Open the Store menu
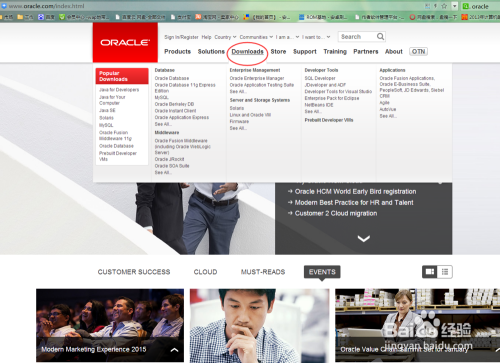The height and width of the screenshot is (363, 500). coord(278,52)
